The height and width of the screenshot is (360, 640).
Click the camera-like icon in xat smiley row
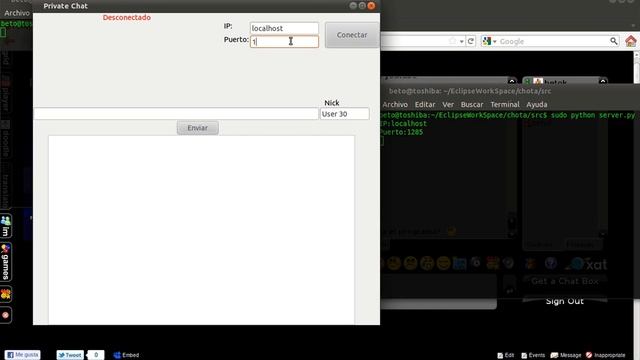(476, 263)
